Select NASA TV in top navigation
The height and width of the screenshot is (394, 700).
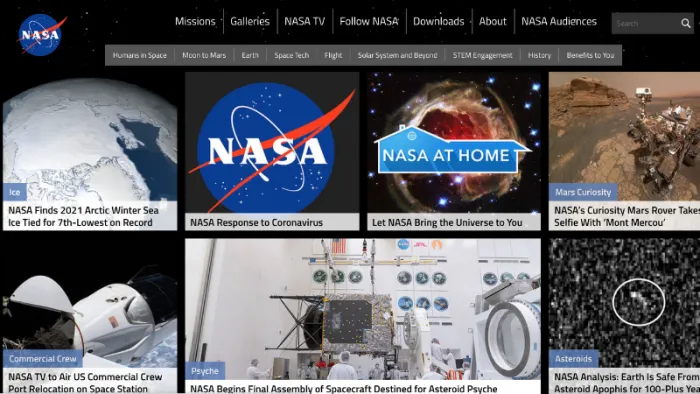pos(304,21)
